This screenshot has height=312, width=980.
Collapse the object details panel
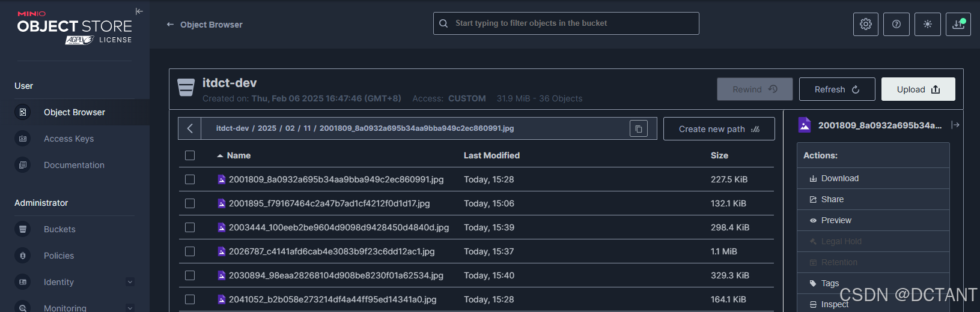955,125
